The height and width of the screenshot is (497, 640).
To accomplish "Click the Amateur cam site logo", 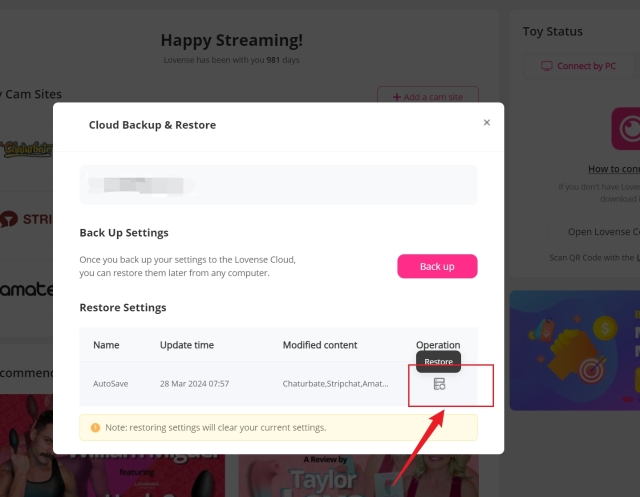I will coord(26,287).
